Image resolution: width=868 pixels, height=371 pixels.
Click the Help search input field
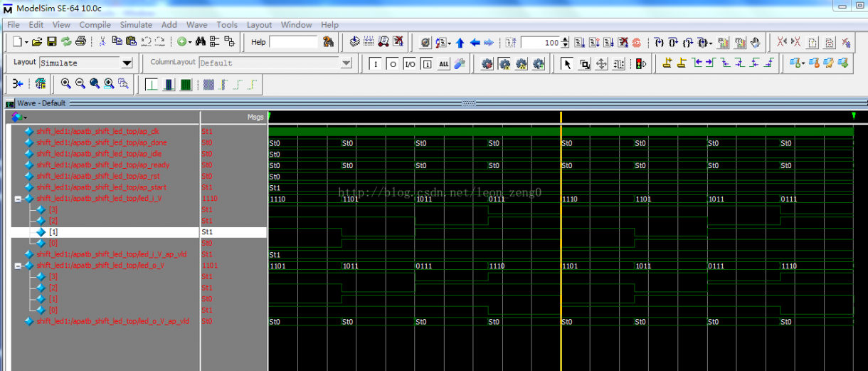click(x=293, y=43)
